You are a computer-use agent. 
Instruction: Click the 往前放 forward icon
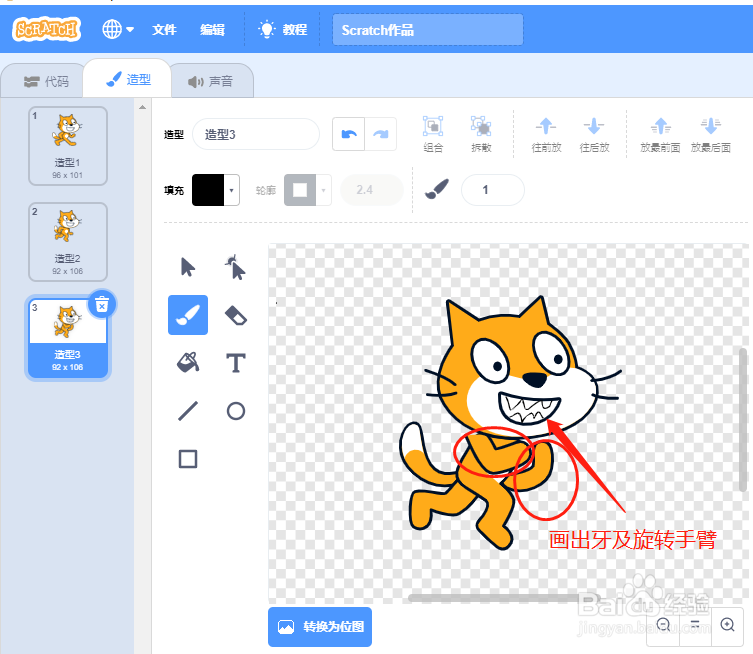pos(546,134)
